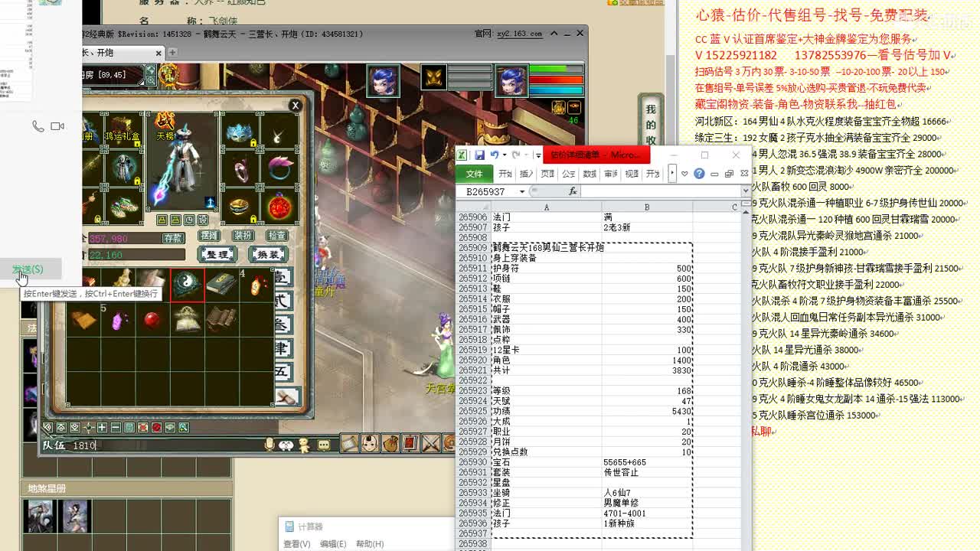Image resolution: width=980 pixels, height=551 pixels.
Task: Open Customize Quick Access Toolbar dropdown
Action: tap(538, 155)
